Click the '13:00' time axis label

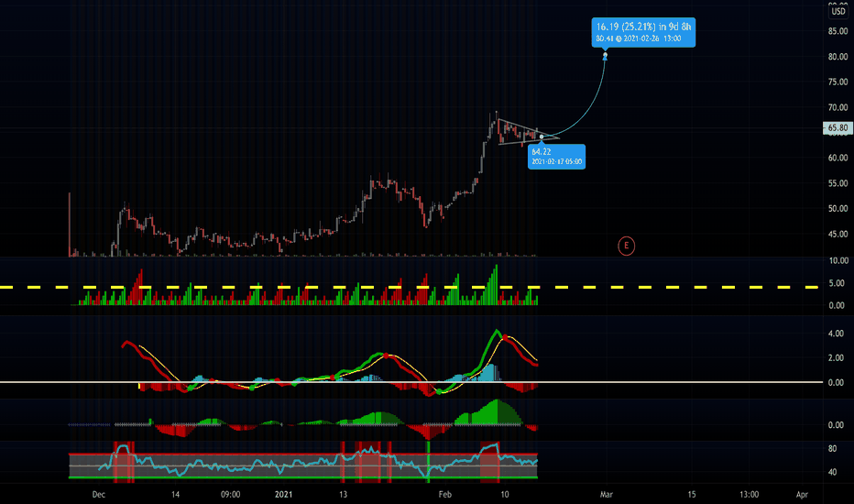(x=749, y=495)
